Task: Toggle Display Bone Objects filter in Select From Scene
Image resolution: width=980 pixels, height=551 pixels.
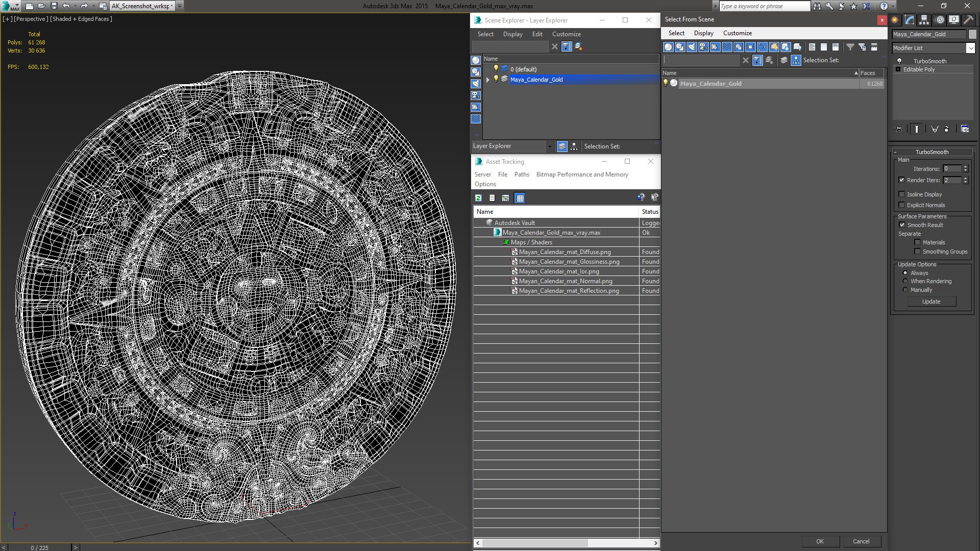Action: 762,47
